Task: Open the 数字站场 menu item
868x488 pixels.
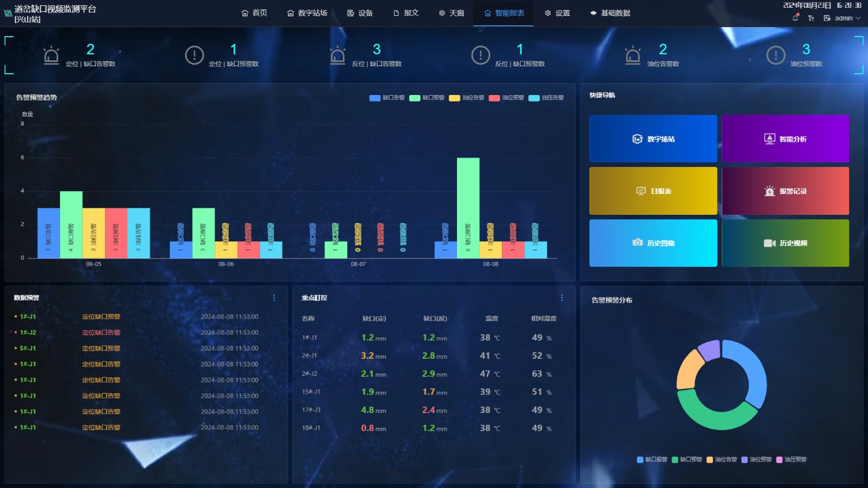Action: (307, 13)
